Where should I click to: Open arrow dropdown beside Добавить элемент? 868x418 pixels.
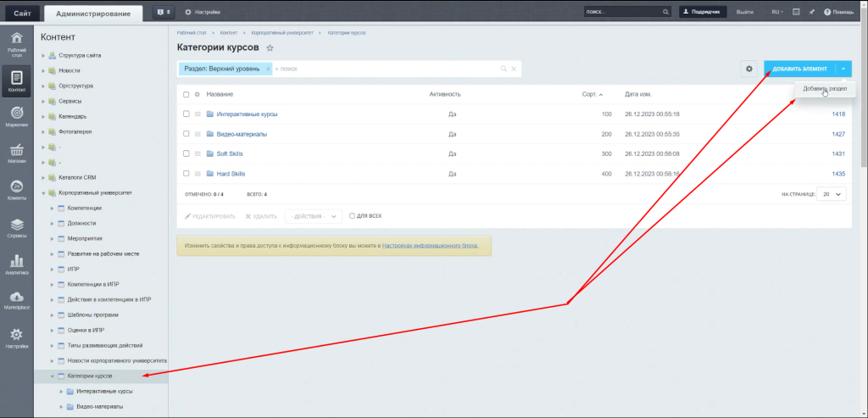pyautogui.click(x=843, y=69)
